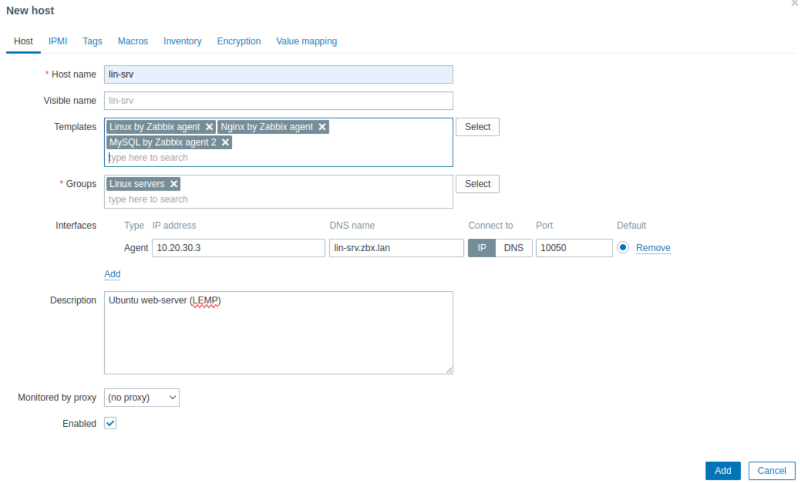Click the Connect to column header
This screenshot has height=483, width=800.
[491, 225]
